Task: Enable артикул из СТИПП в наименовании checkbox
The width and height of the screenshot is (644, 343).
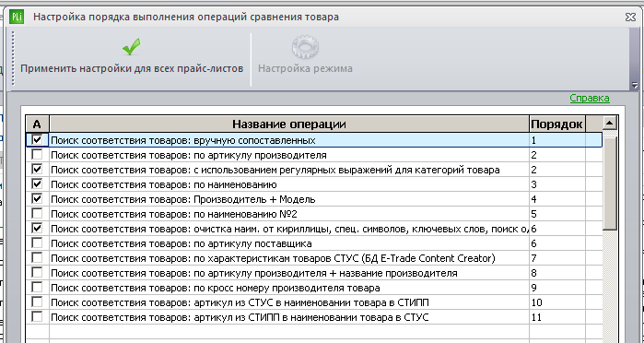Action: coord(37,317)
